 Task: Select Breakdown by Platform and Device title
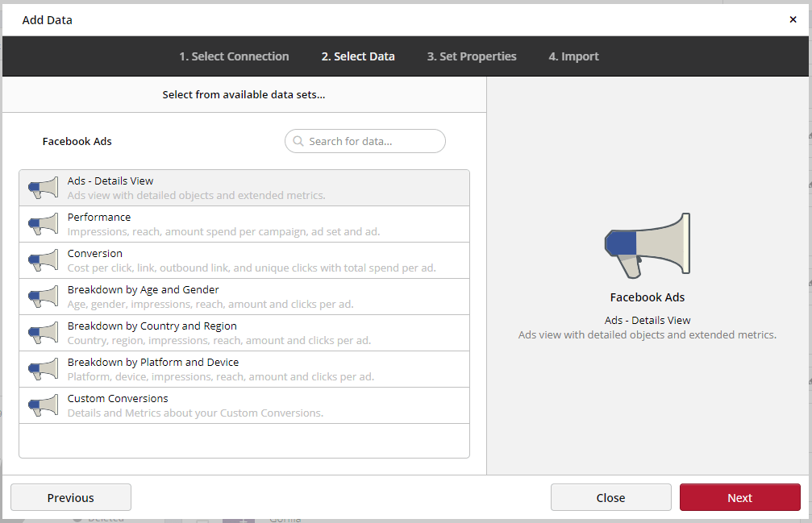tap(152, 362)
